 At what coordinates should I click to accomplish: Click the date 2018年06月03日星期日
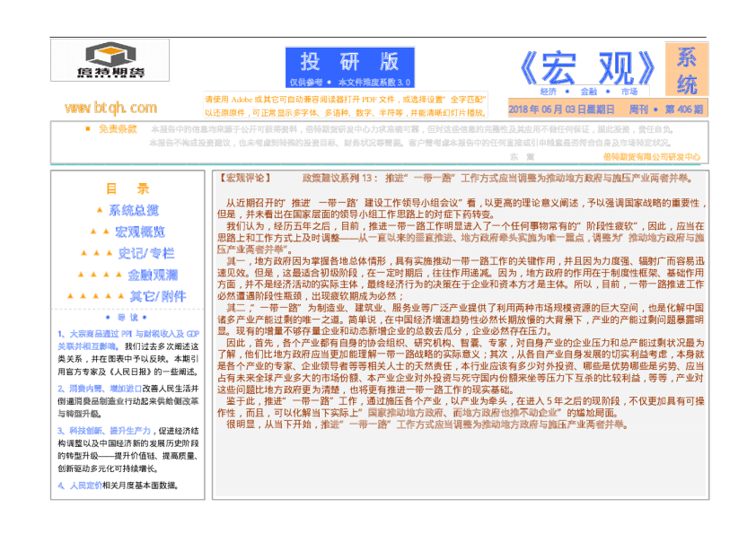561,109
